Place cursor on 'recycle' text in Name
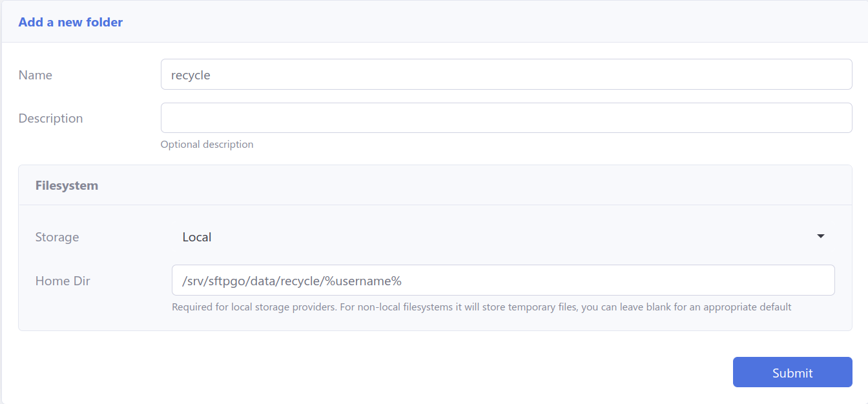Screen dimensions: 868x404 pos(191,76)
